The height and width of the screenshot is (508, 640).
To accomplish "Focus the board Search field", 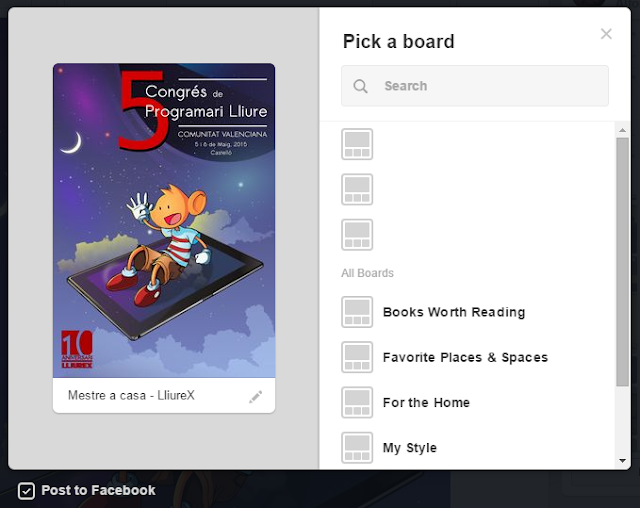I will pyautogui.click(x=475, y=86).
